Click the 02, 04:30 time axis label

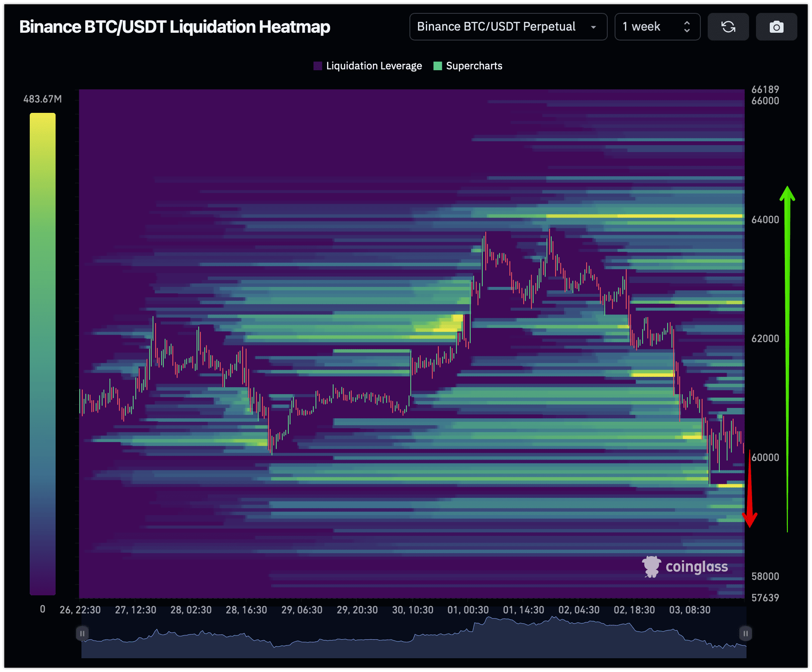tap(579, 610)
